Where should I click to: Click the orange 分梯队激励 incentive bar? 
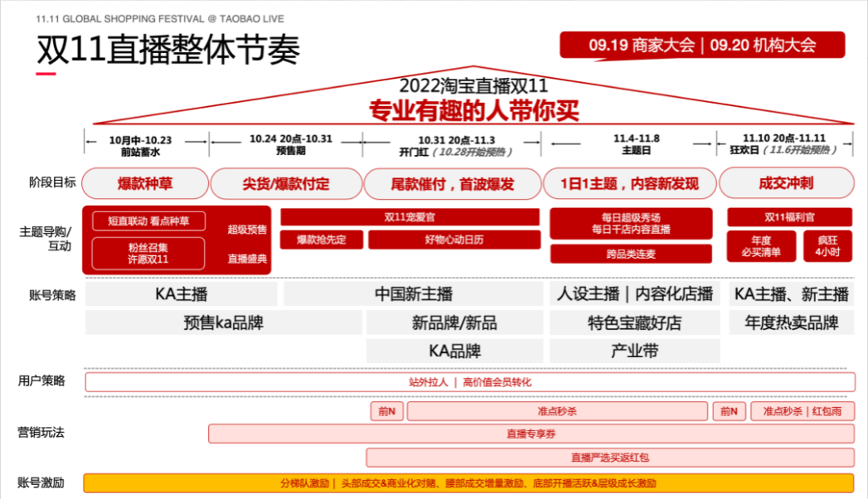[x=468, y=483]
